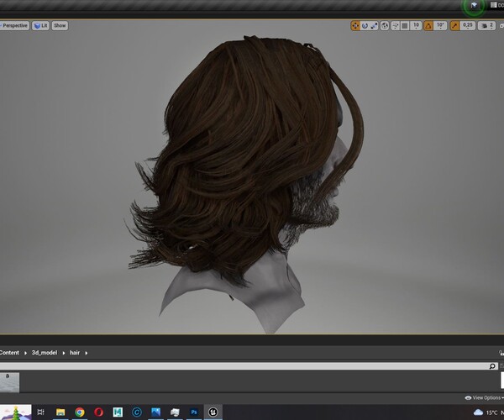Select the rotate gizmo tool
This screenshot has width=504, height=420.
pyautogui.click(x=365, y=26)
